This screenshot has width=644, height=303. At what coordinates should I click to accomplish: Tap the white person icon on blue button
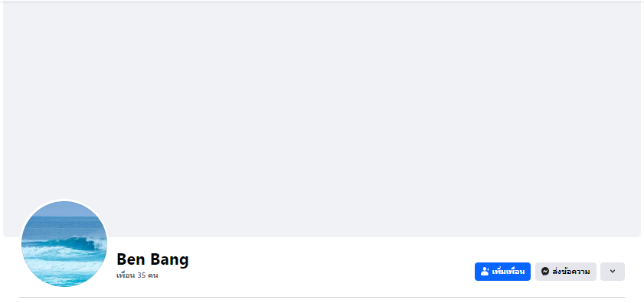coord(485,272)
